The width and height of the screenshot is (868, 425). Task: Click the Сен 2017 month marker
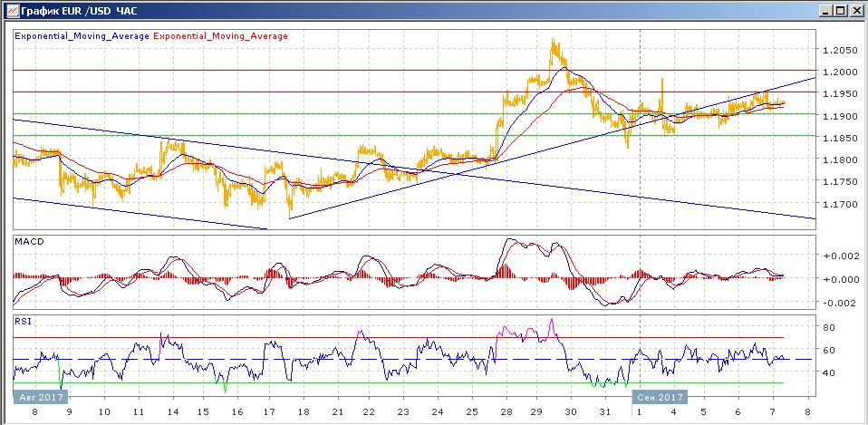tap(660, 397)
